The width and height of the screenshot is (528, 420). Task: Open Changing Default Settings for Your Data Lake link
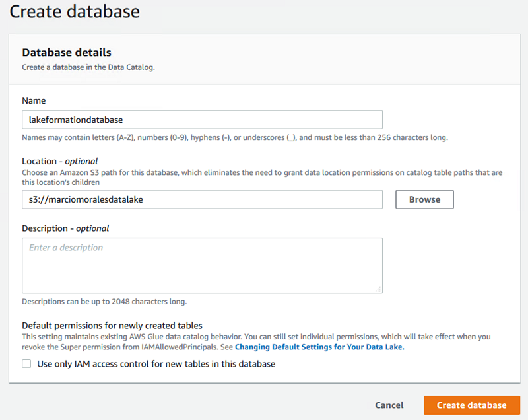click(319, 347)
